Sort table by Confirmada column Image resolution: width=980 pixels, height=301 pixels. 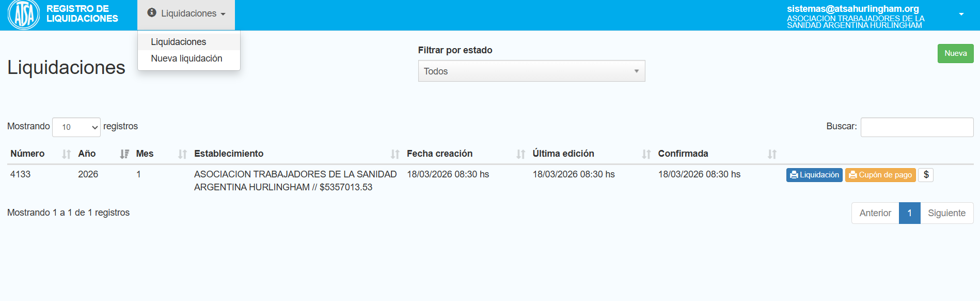point(717,154)
